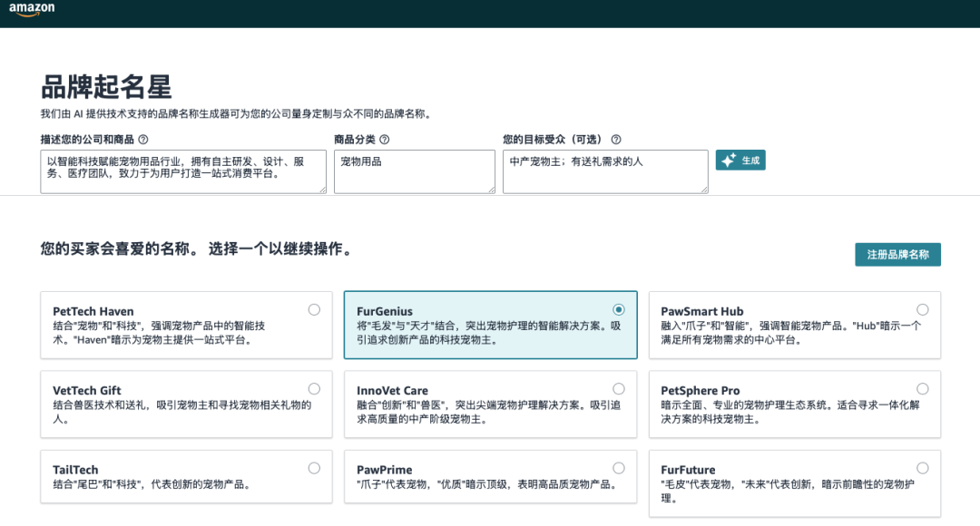Pick the InnoVet Care name option
Screen dimensions: 980x526
point(618,388)
